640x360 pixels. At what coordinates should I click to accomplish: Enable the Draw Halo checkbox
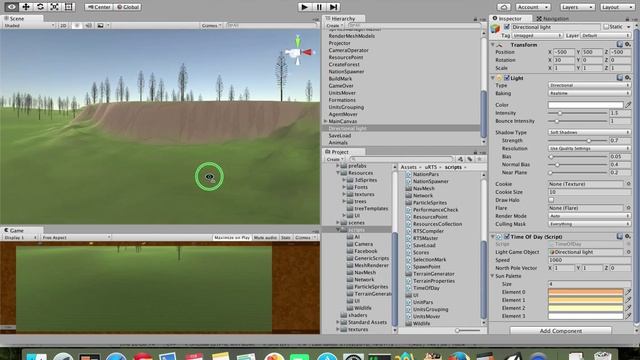point(551,200)
